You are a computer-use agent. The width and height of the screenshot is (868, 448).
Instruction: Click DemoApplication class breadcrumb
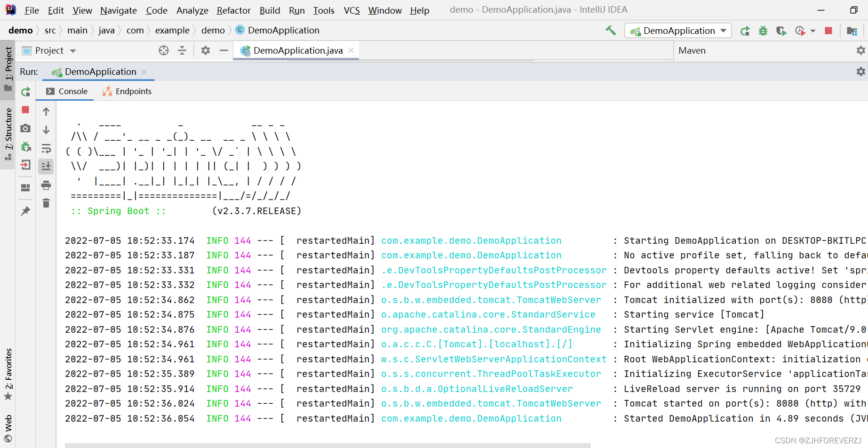click(278, 30)
